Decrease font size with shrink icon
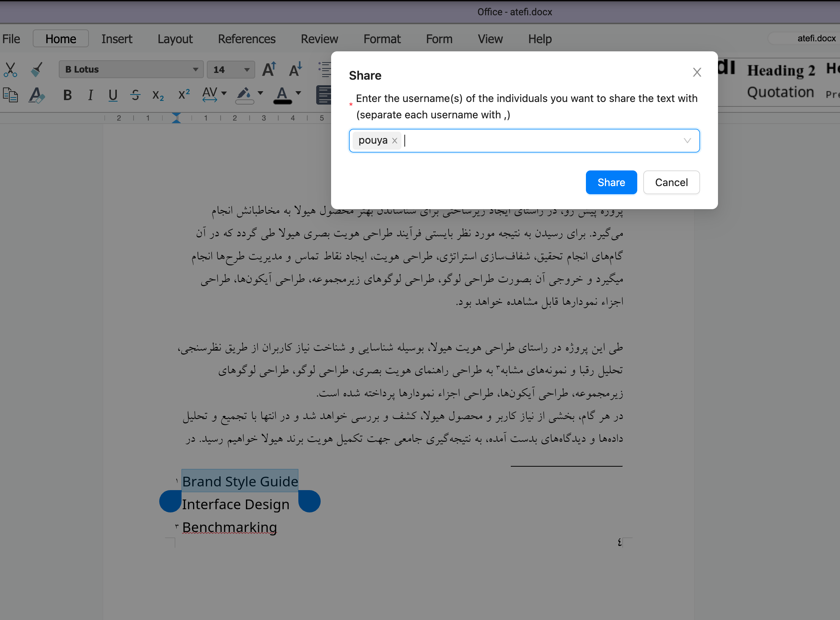The width and height of the screenshot is (840, 620). pyautogui.click(x=296, y=70)
